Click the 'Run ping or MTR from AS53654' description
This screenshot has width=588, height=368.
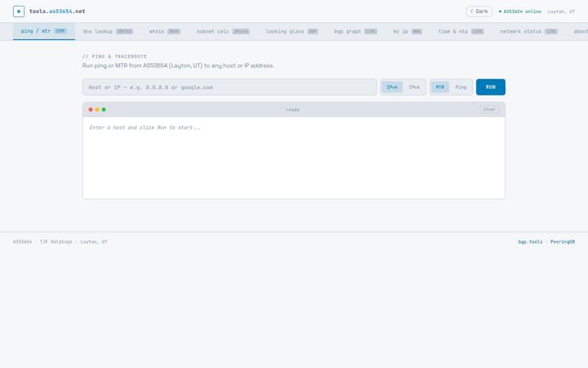(178, 65)
